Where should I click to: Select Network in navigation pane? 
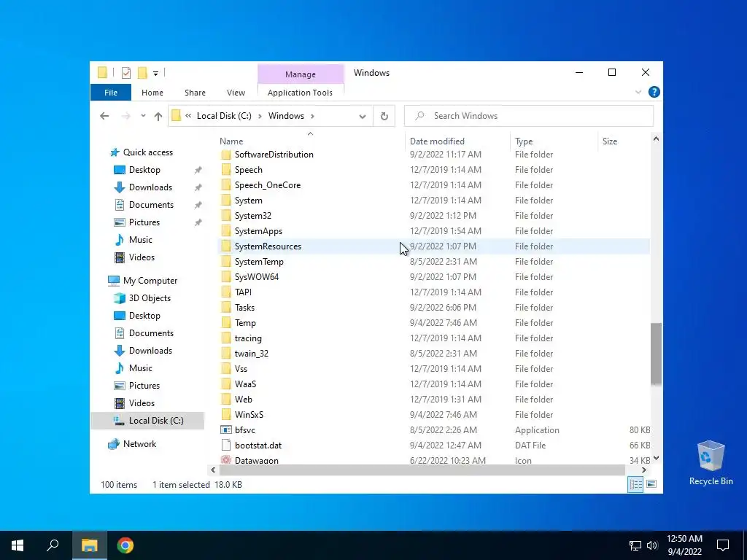[139, 444]
